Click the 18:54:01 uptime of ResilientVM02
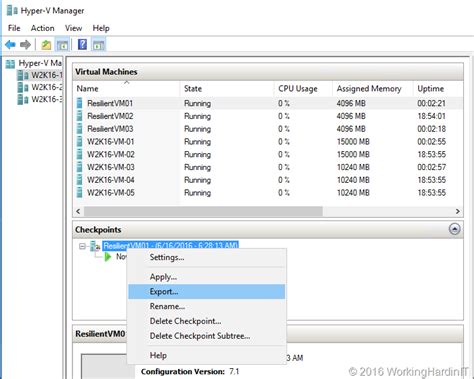 coord(431,116)
